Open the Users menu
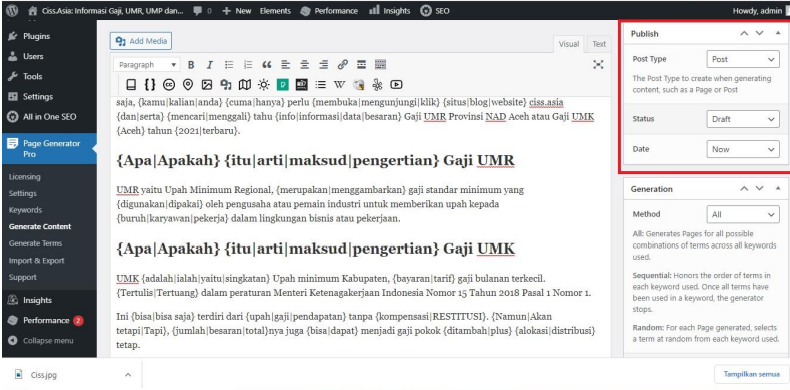The width and height of the screenshot is (790, 390). coord(49,56)
